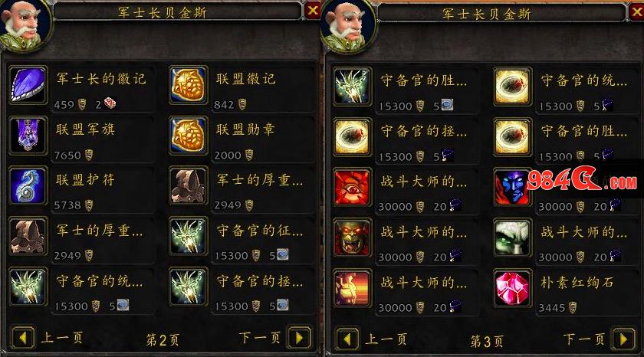Image resolution: width=644 pixels, height=357 pixels.
Task: Click the 联盟军旗 banner icon
Action: [x=28, y=136]
